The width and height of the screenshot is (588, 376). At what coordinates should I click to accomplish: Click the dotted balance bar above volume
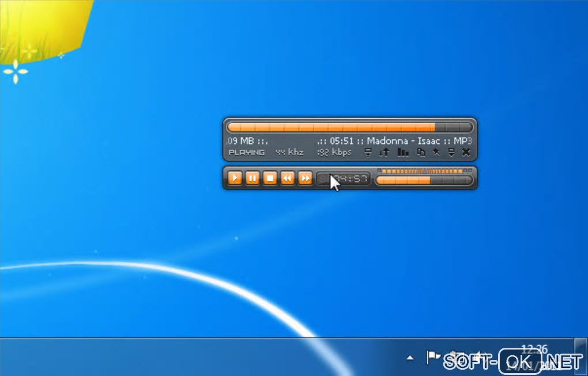[x=424, y=171]
